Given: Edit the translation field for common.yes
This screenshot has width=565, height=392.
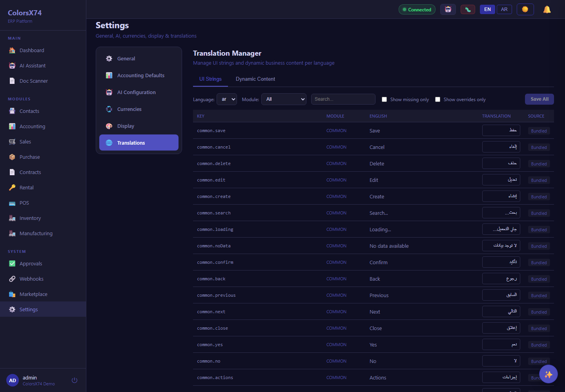Looking at the screenshot, I should pyautogui.click(x=501, y=345).
